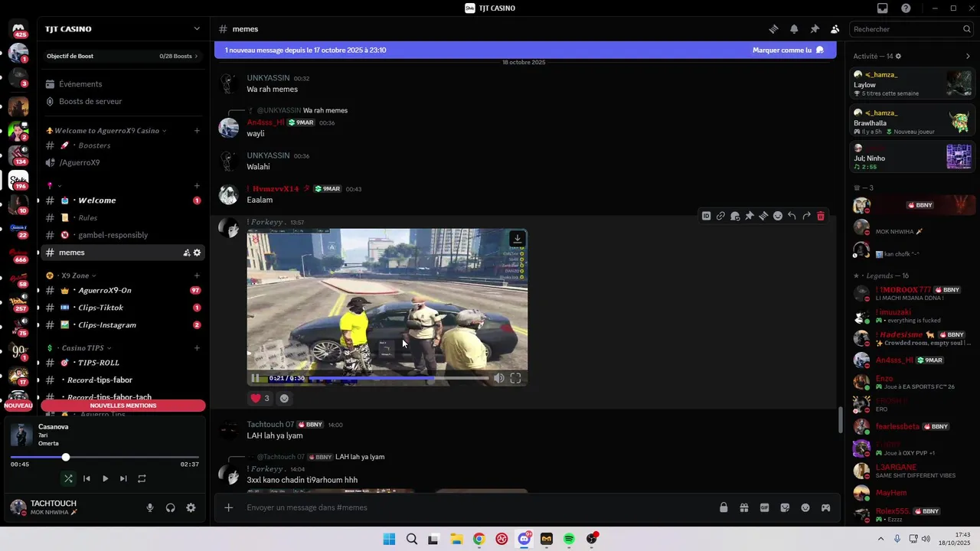Mute the video player volume
Image resolution: width=980 pixels, height=551 pixels.
(x=498, y=378)
